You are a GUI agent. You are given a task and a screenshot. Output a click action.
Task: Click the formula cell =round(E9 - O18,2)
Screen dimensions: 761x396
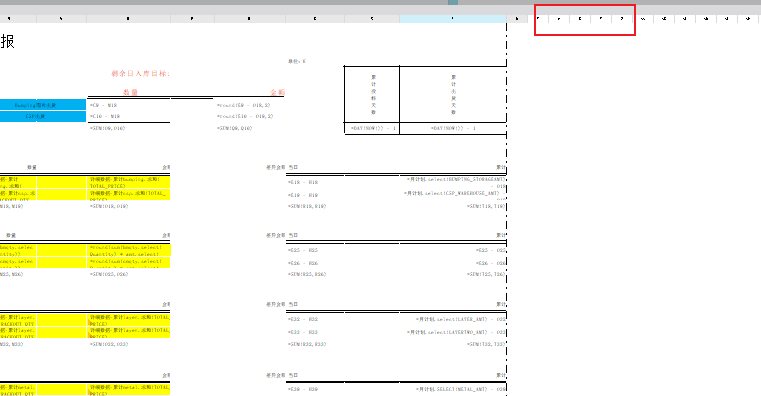tap(250, 105)
